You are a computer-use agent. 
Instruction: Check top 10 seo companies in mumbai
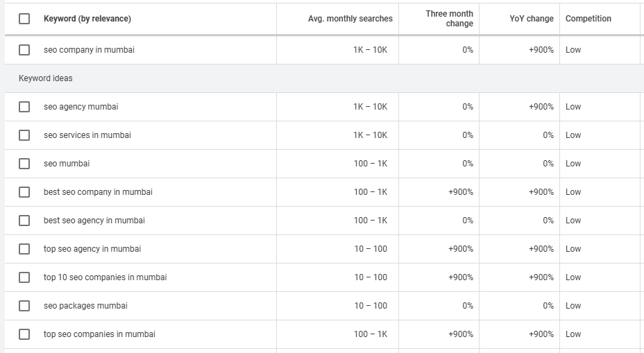(24, 277)
